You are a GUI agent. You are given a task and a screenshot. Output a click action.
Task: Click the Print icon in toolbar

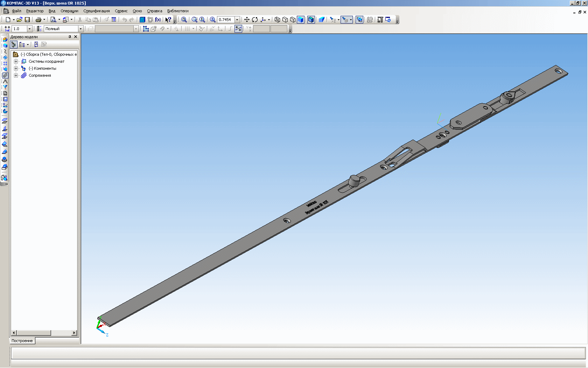pos(38,20)
